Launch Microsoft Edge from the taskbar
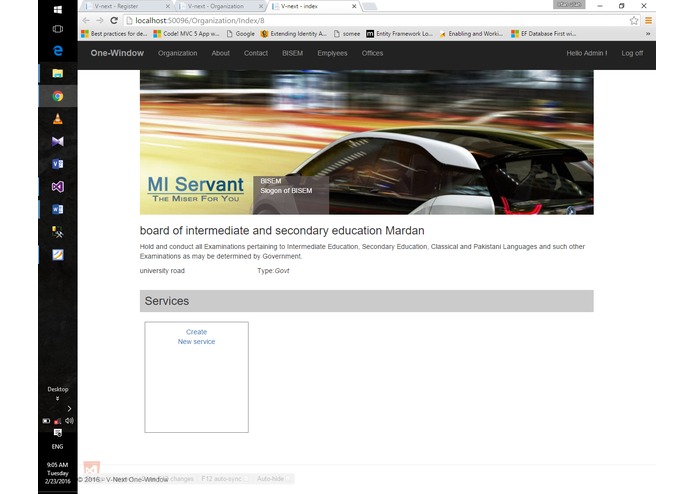 (58, 51)
